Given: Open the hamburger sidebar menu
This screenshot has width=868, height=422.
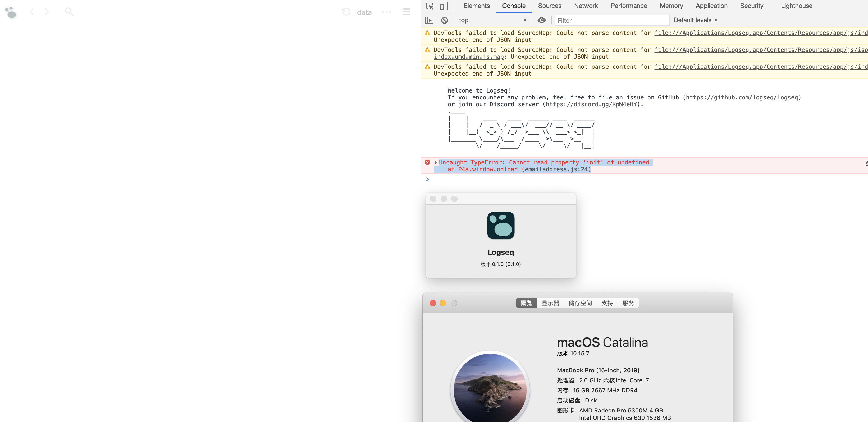Looking at the screenshot, I should [x=407, y=12].
